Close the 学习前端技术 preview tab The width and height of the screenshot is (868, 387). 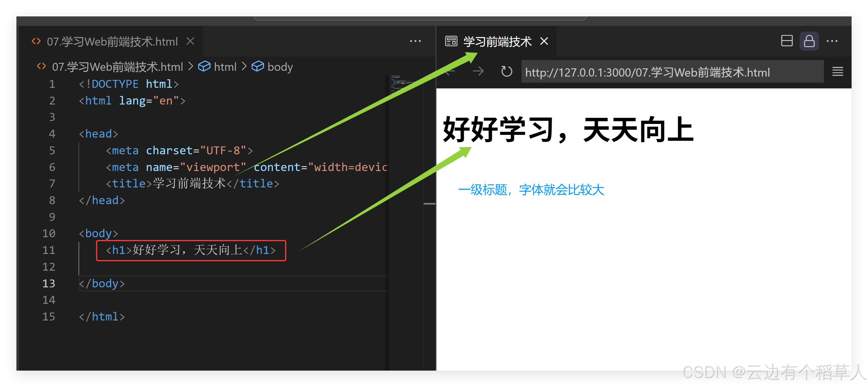pyautogui.click(x=544, y=41)
